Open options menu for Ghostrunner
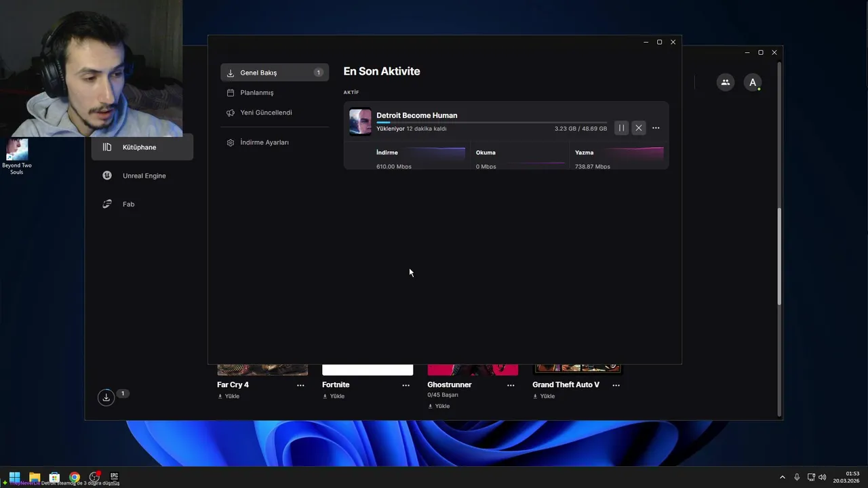Viewport: 868px width, 488px height. [511, 385]
